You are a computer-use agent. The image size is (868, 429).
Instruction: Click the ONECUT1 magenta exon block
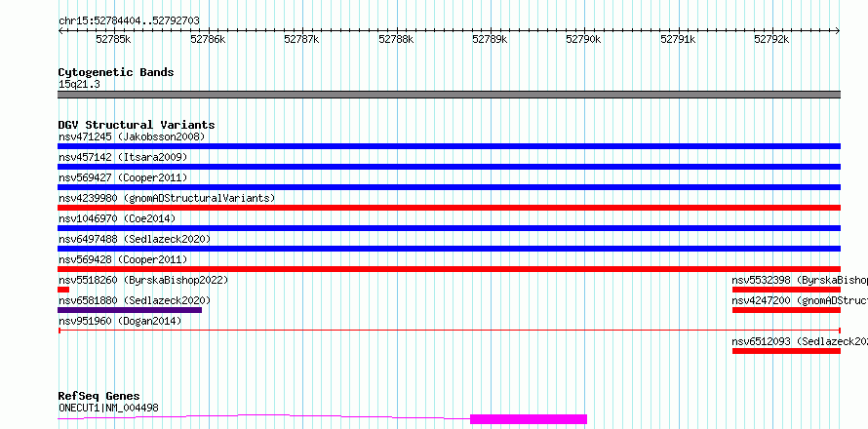click(529, 419)
